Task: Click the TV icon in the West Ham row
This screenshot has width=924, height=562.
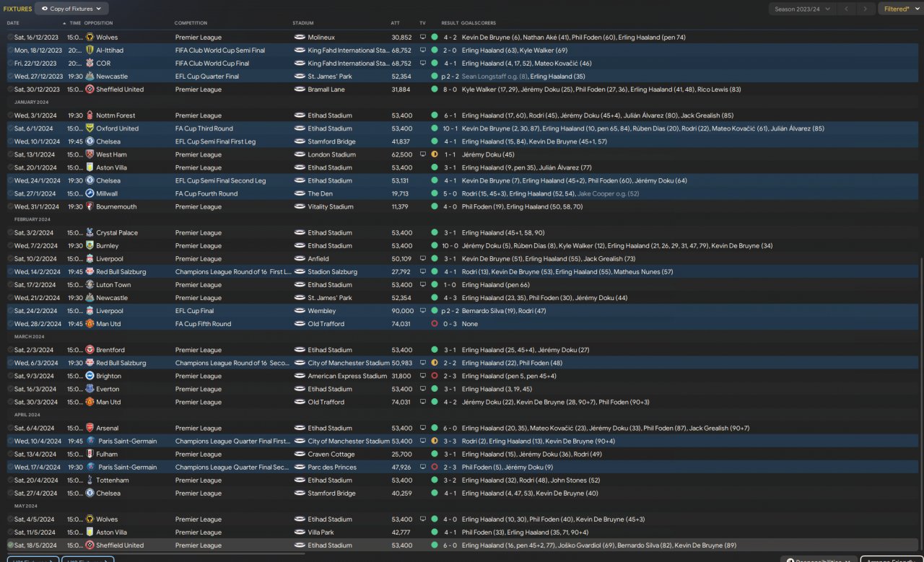Action: 423,154
